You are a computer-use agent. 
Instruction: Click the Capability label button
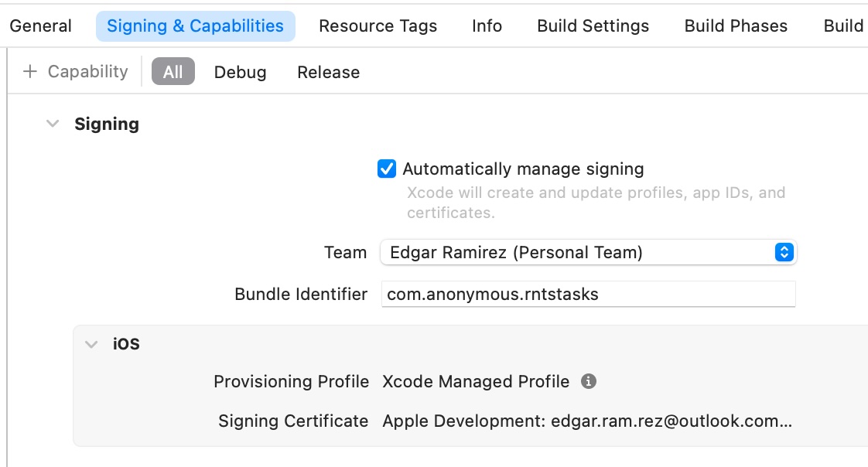click(x=87, y=71)
